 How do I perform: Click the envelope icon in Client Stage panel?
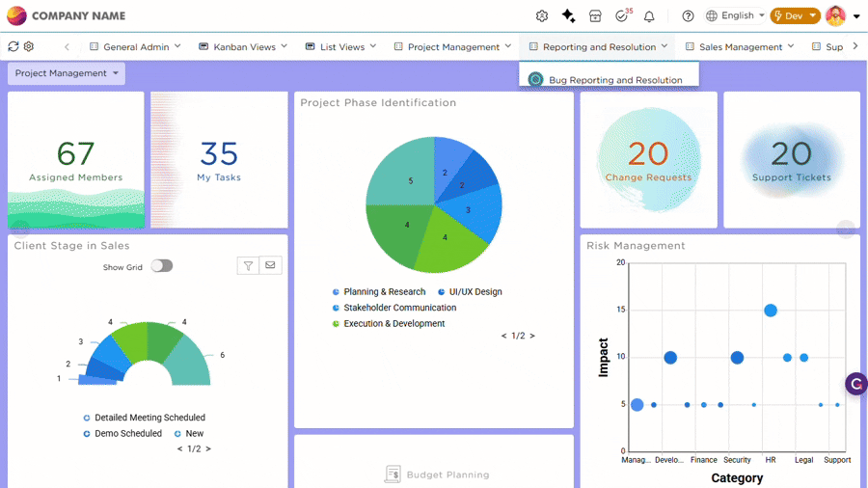(x=270, y=266)
